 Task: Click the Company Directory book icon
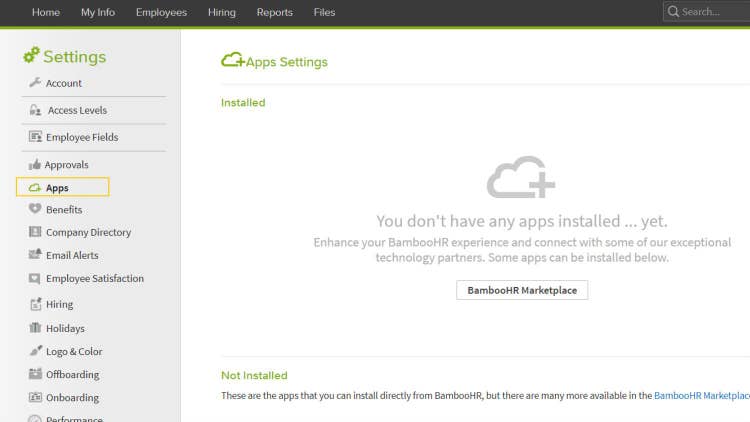point(35,232)
